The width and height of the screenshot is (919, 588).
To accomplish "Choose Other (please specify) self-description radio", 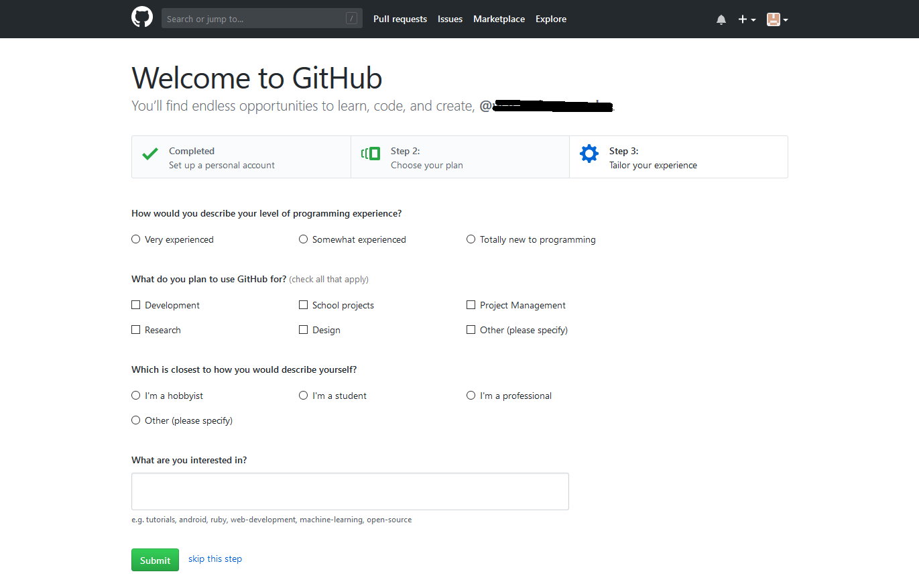I will (136, 420).
